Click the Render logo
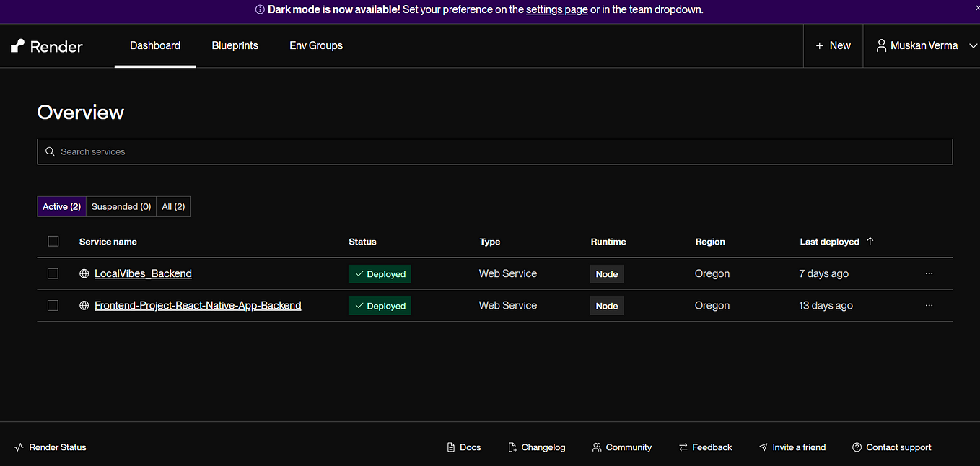Screen dimensions: 980x466 click(47, 46)
